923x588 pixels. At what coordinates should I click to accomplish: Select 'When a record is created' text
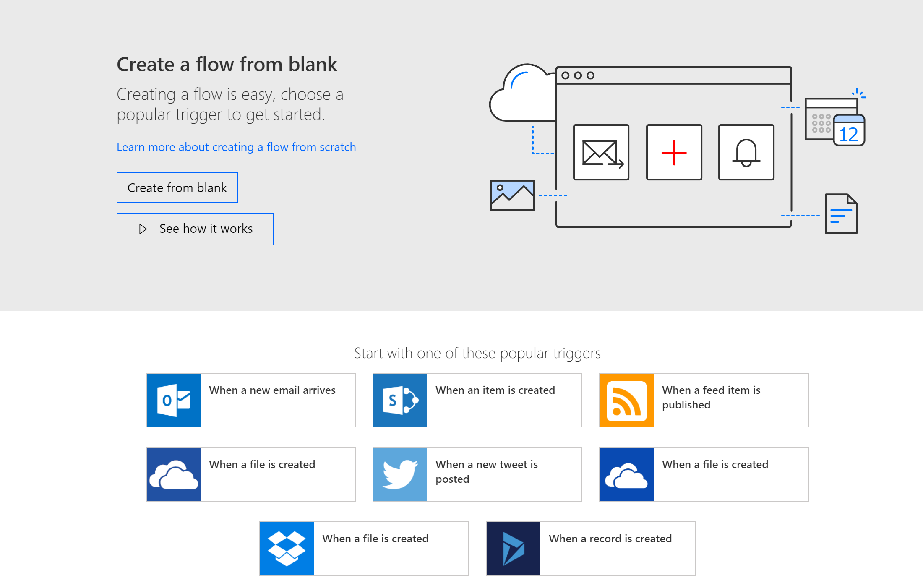(610, 539)
